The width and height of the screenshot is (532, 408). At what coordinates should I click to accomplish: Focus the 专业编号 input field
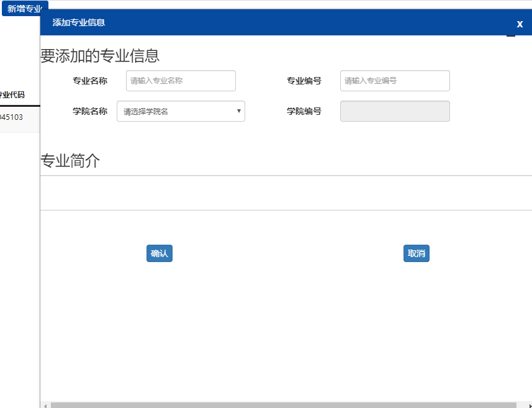[x=395, y=81]
